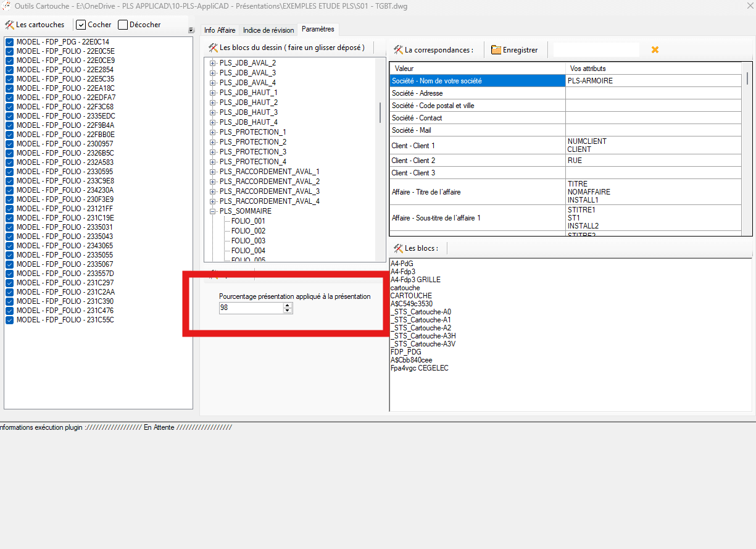Viewport: 756px width, 549px height.
Task: Increase the presentation percentage with the up arrow
Action: (x=288, y=305)
